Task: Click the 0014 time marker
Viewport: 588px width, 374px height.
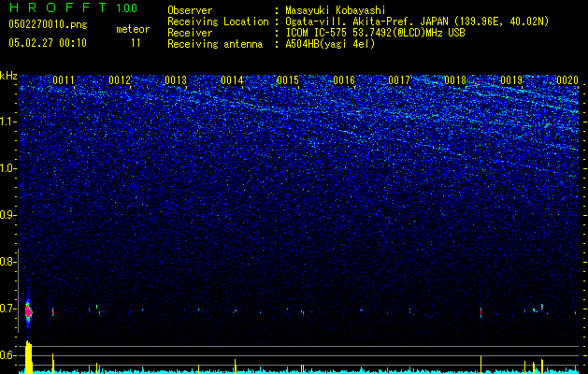Action: pyautogui.click(x=232, y=80)
